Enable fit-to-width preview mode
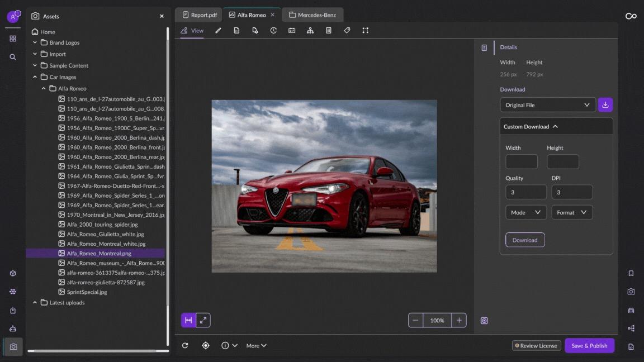The image size is (644, 362). 188,320
